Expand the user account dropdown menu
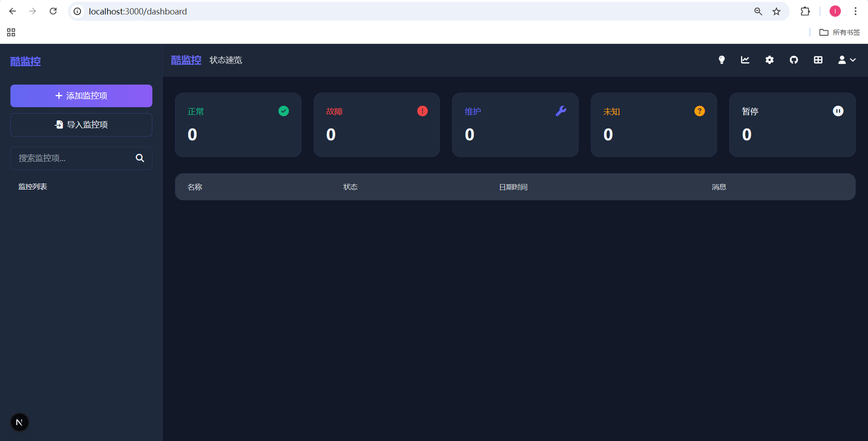The height and width of the screenshot is (441, 868). pyautogui.click(x=847, y=60)
